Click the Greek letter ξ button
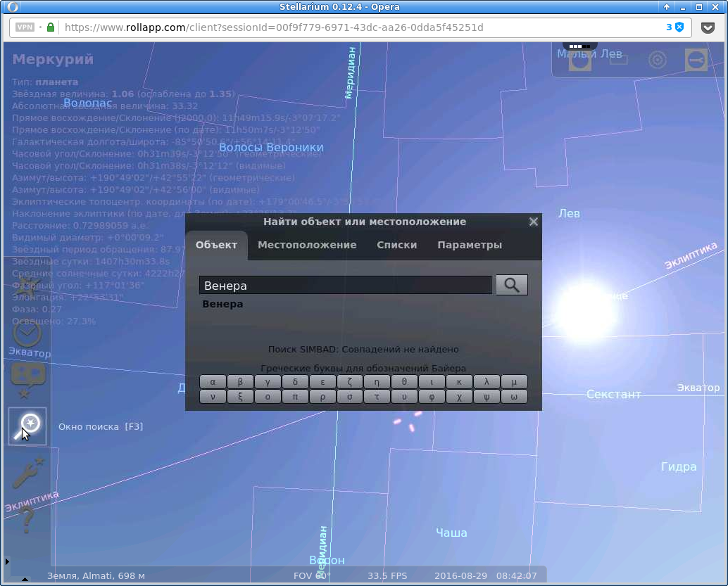Viewport: 728px width, 586px height. point(240,397)
